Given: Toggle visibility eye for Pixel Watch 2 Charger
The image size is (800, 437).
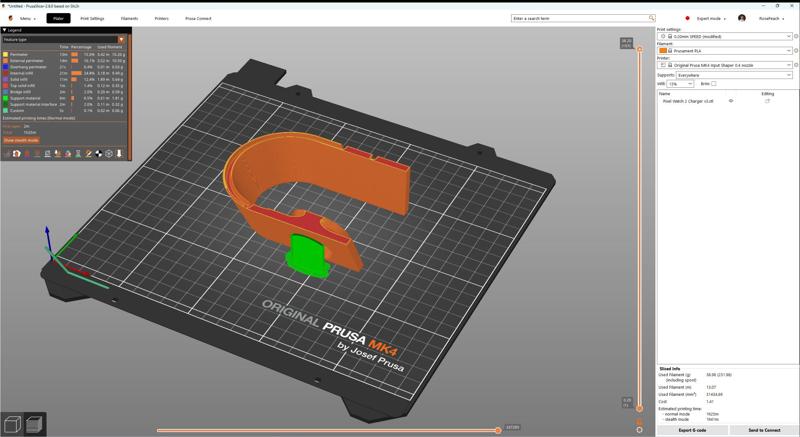Looking at the screenshot, I should tap(731, 101).
